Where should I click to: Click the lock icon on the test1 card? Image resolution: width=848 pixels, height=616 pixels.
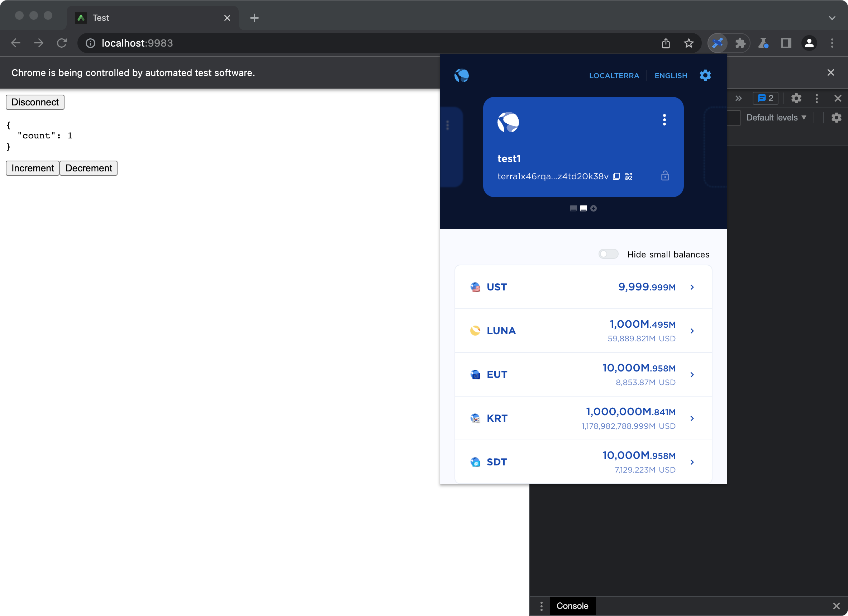pos(665,176)
